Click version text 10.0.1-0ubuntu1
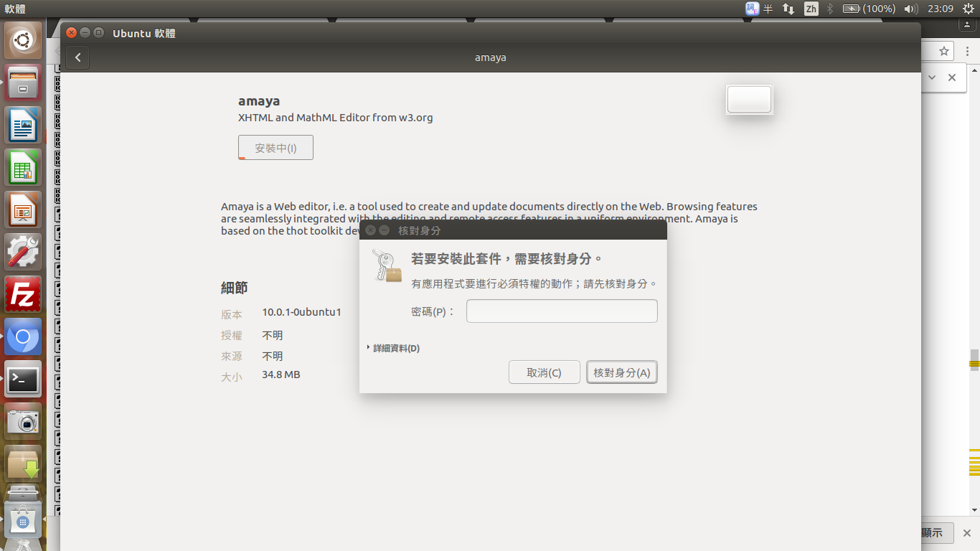Screen dimensions: 980x551 pos(301,312)
